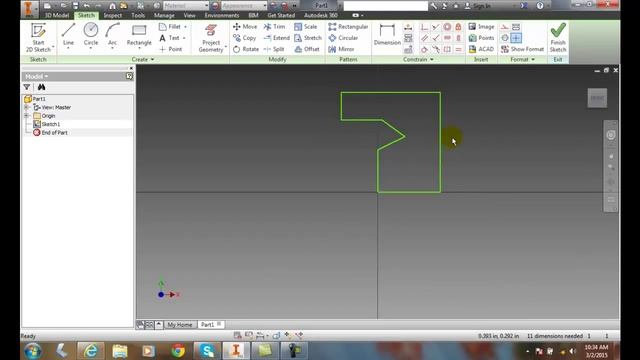The width and height of the screenshot is (640, 360).
Task: Click Start 2D Sketch
Action: tap(38, 37)
